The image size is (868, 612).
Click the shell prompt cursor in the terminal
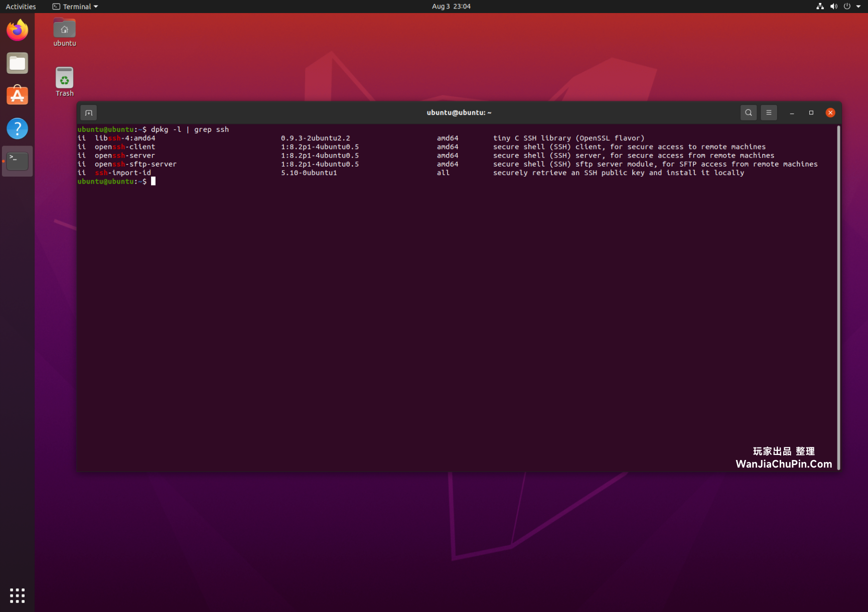coord(154,181)
